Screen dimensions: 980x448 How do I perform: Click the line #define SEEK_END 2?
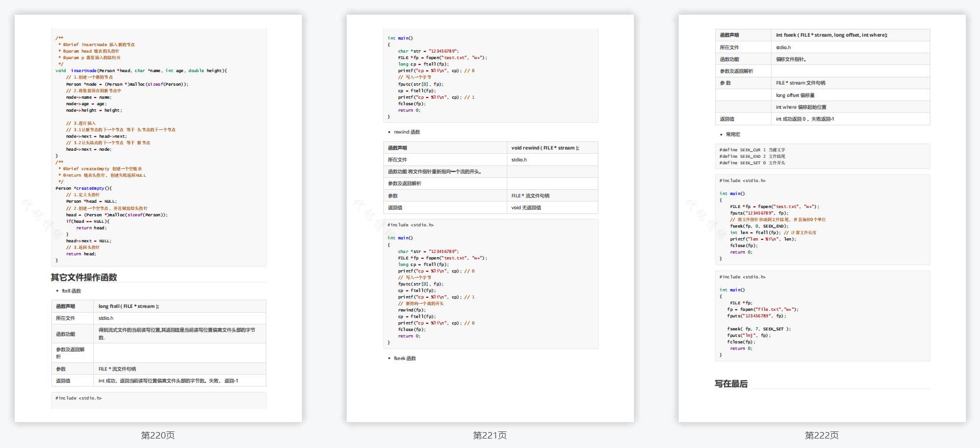tap(752, 157)
